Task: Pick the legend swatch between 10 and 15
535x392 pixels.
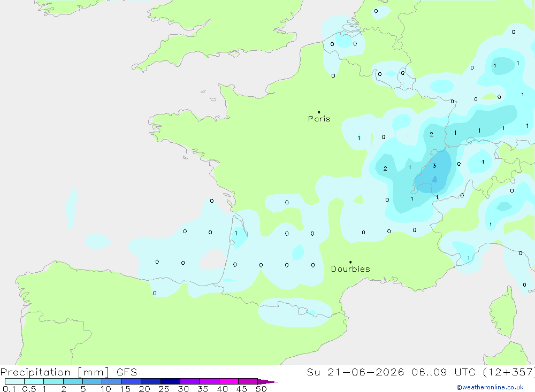Action: [x=112, y=381]
